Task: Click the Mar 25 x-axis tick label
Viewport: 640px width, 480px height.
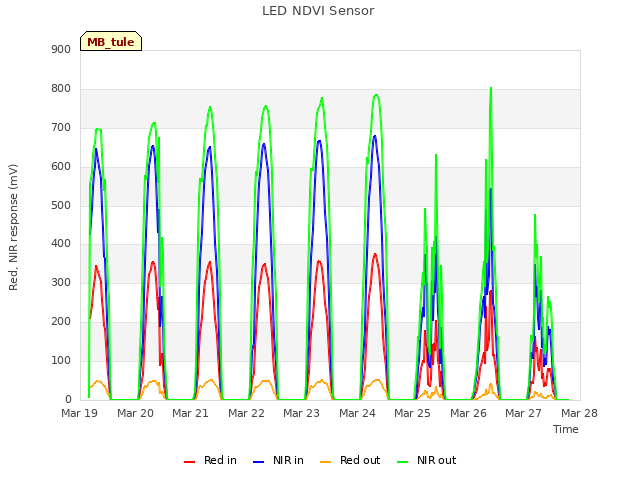Action: [x=412, y=413]
